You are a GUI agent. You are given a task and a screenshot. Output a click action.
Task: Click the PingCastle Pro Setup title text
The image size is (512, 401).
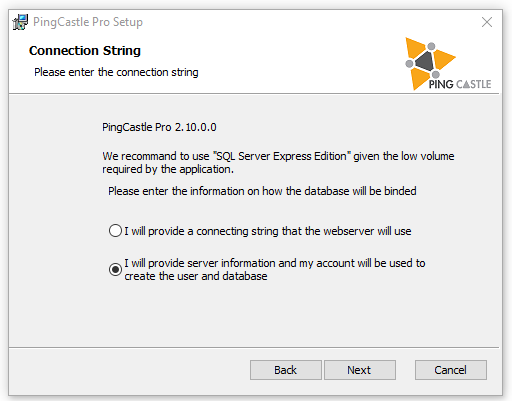[x=88, y=22]
